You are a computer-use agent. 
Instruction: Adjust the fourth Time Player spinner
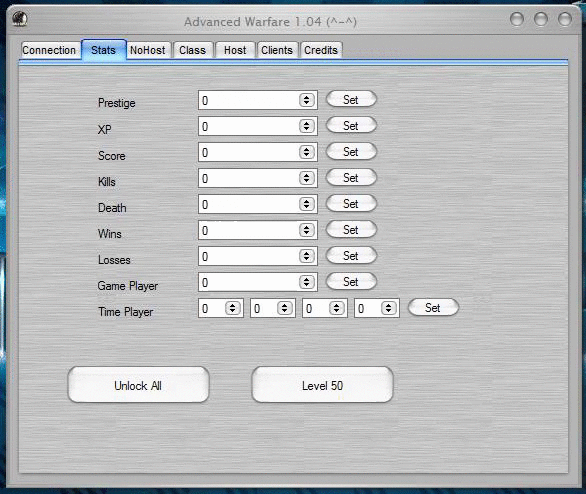388,308
